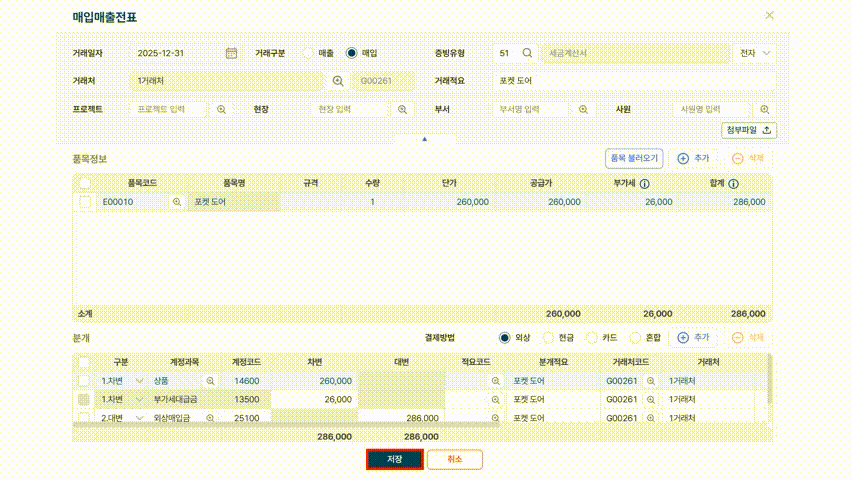This screenshot has width=852, height=480.
Task: Select 현금 as the 결제방법
Action: click(x=548, y=338)
